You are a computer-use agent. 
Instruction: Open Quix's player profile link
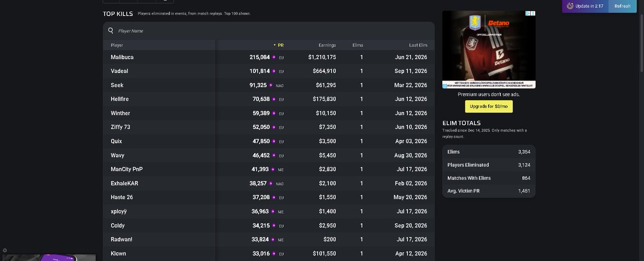[x=116, y=141]
